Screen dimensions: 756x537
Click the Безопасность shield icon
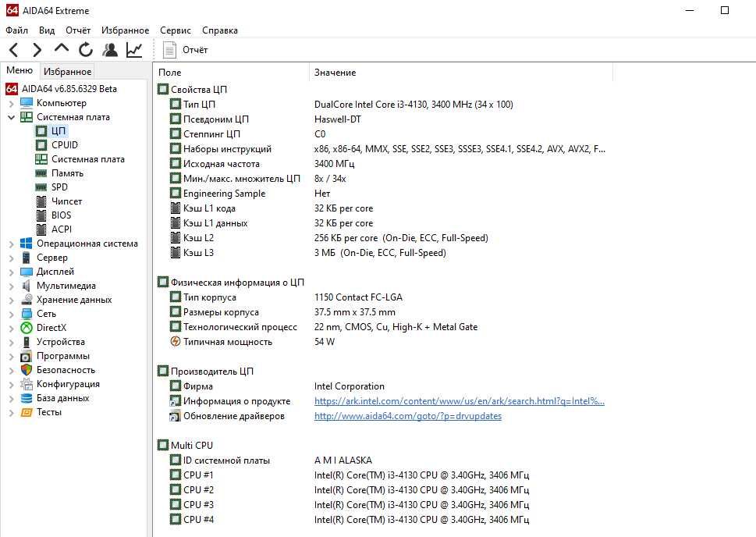27,370
